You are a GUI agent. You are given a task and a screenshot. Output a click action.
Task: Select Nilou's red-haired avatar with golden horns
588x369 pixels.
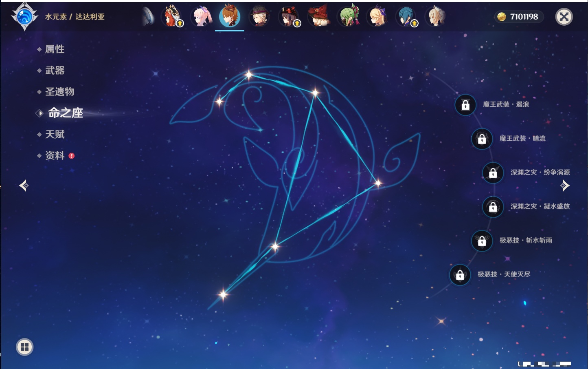[172, 17]
